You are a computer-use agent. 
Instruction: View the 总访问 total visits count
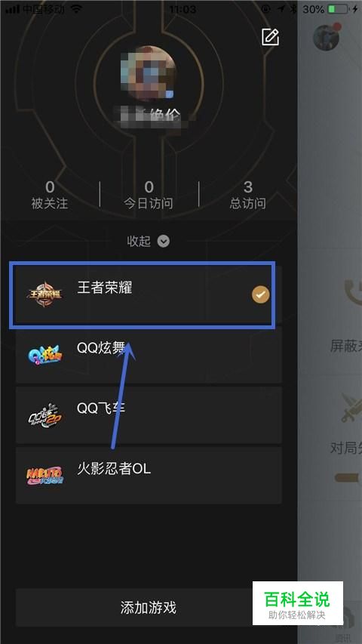pos(247,195)
